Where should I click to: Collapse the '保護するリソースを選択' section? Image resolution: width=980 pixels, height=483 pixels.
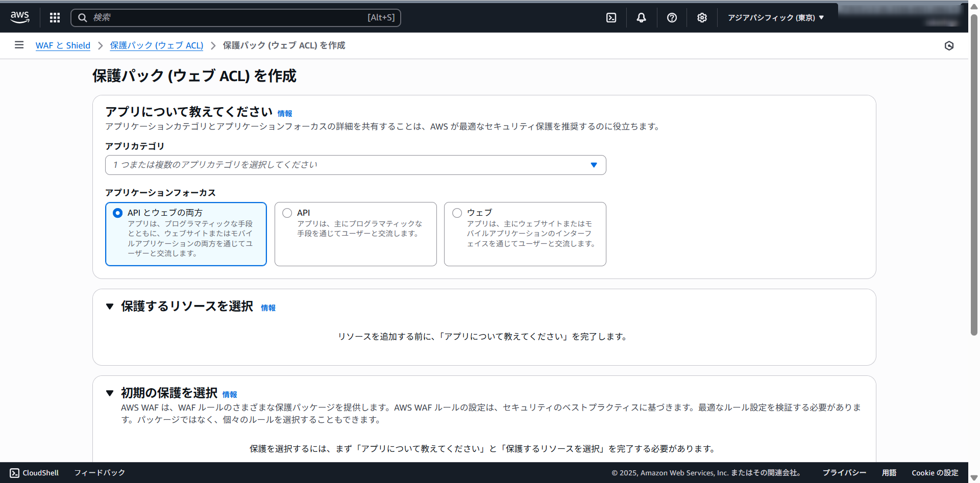tap(110, 307)
